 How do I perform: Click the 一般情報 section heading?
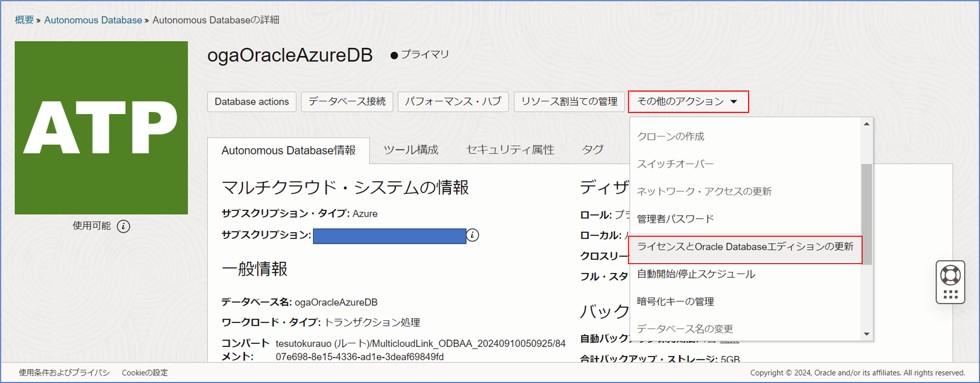[x=255, y=269]
